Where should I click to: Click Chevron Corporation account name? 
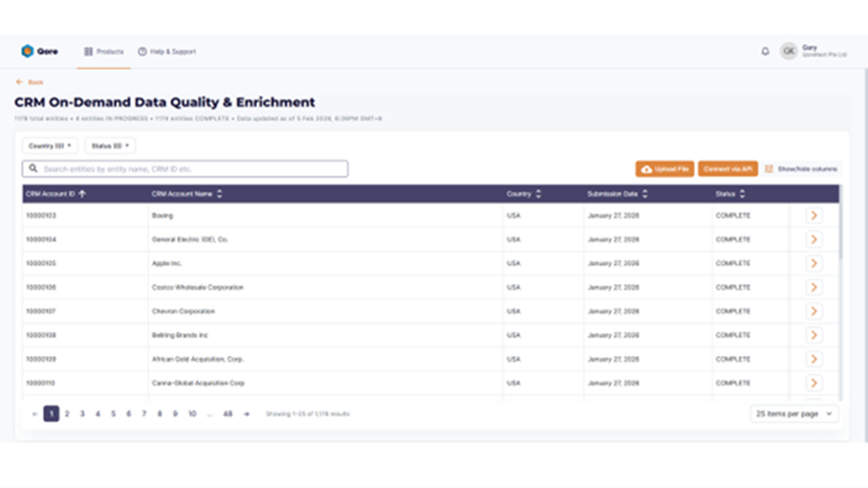point(183,311)
